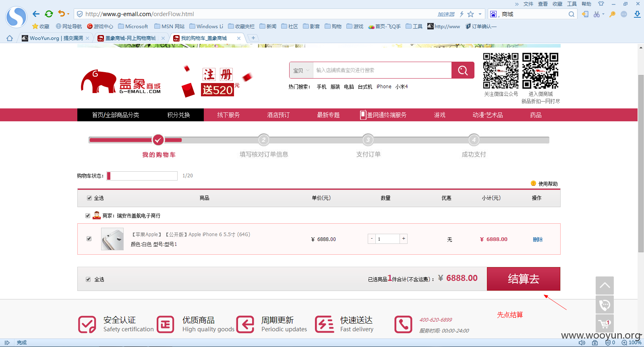Open the downloads arrow icon
Viewport: 644px width, 347px height.
click(637, 14)
